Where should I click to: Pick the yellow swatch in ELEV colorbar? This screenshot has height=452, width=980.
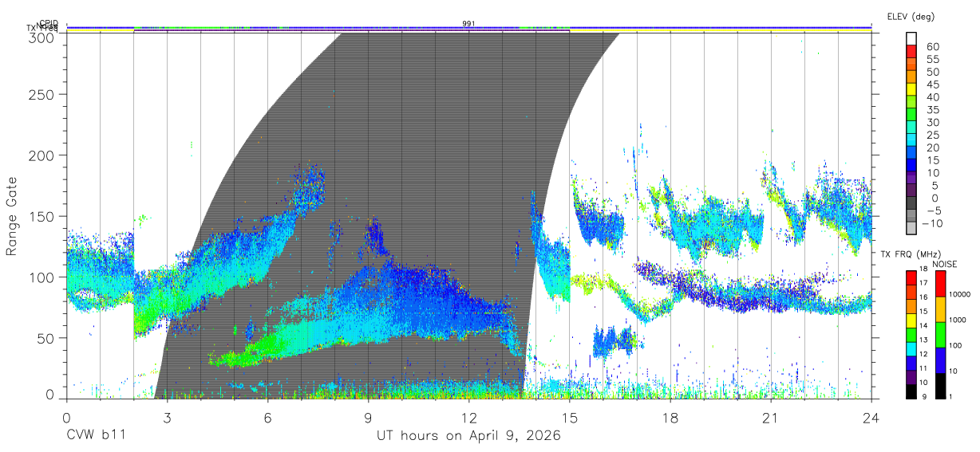pyautogui.click(x=911, y=89)
